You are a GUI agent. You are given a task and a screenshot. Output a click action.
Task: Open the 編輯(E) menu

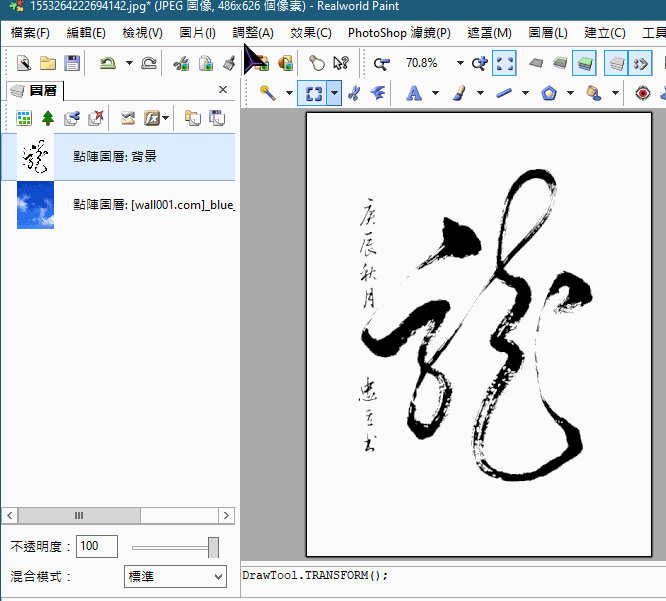click(x=86, y=33)
